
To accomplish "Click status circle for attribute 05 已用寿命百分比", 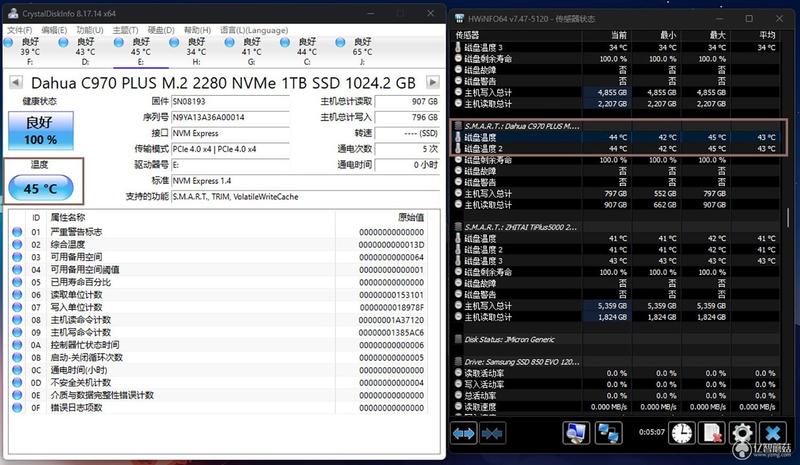I will coord(17,282).
